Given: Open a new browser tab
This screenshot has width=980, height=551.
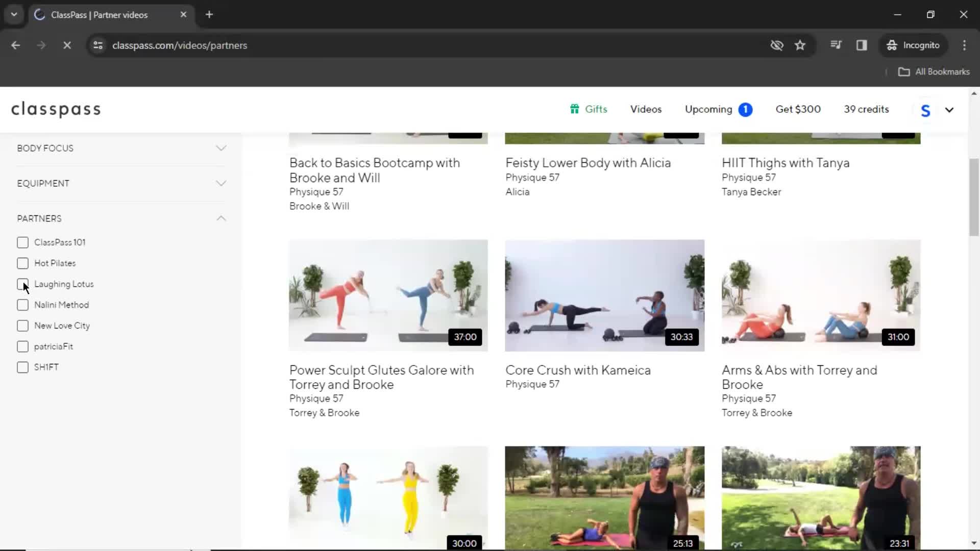Looking at the screenshot, I should click(x=209, y=15).
